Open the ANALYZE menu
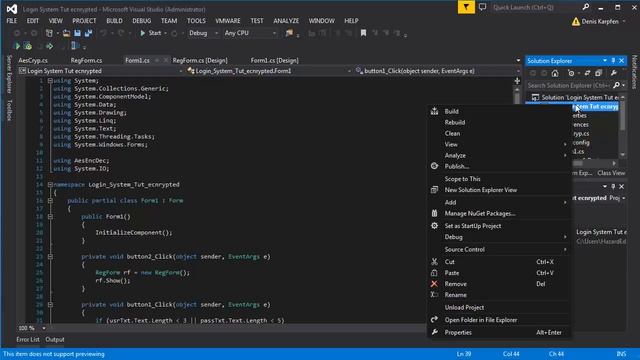The image size is (640, 360). point(286,21)
